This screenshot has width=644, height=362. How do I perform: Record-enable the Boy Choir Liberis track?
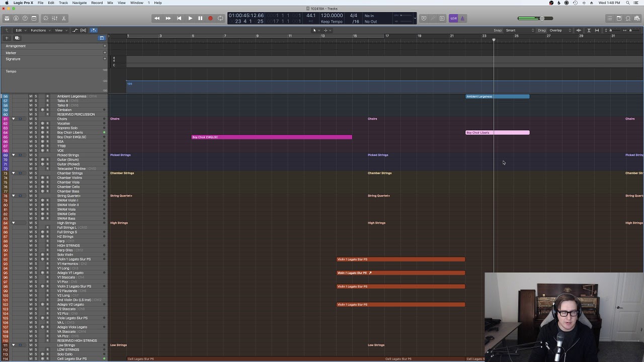48,132
